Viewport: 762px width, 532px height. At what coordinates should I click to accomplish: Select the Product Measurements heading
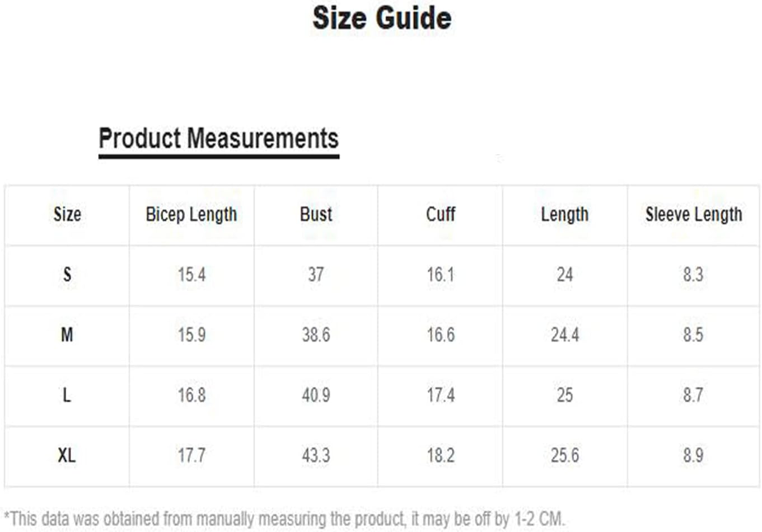(218, 139)
